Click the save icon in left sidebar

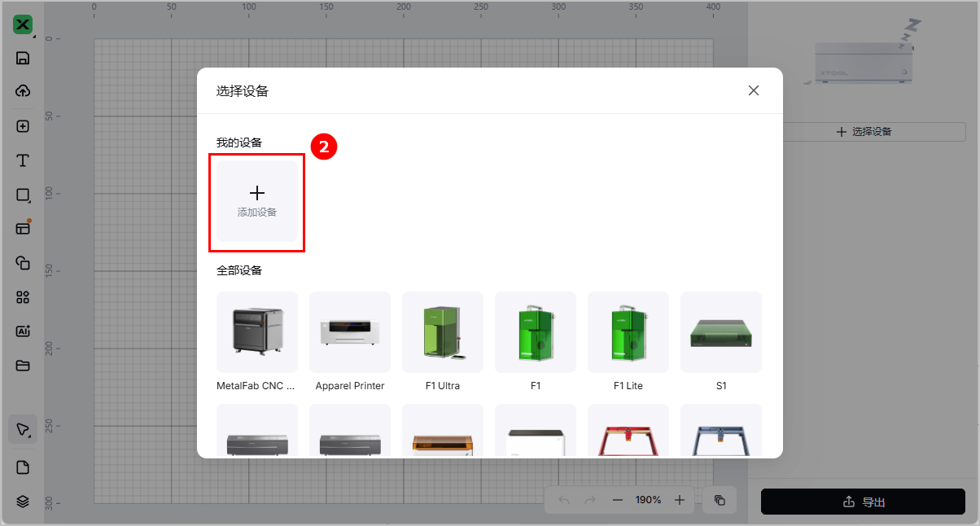tap(23, 58)
